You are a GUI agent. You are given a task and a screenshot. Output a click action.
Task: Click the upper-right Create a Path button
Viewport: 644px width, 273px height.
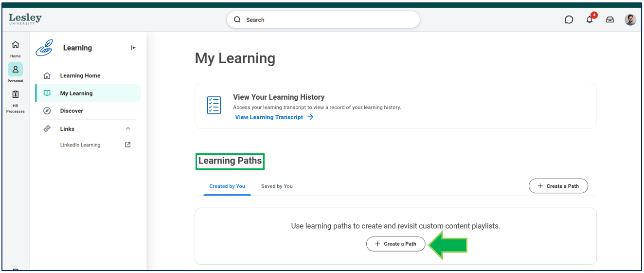pyautogui.click(x=558, y=186)
